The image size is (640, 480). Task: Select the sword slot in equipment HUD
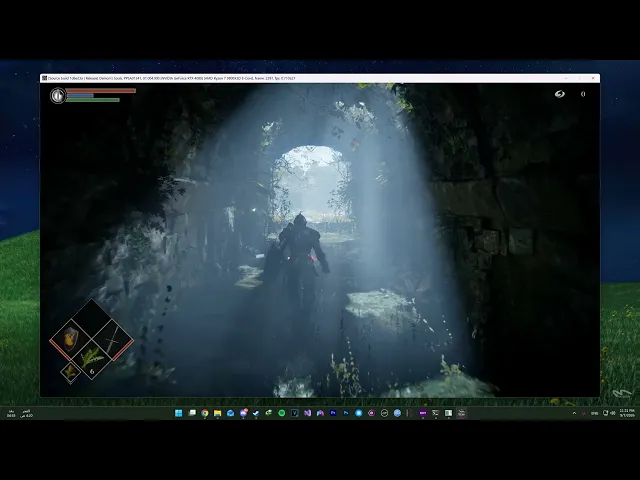click(113, 340)
